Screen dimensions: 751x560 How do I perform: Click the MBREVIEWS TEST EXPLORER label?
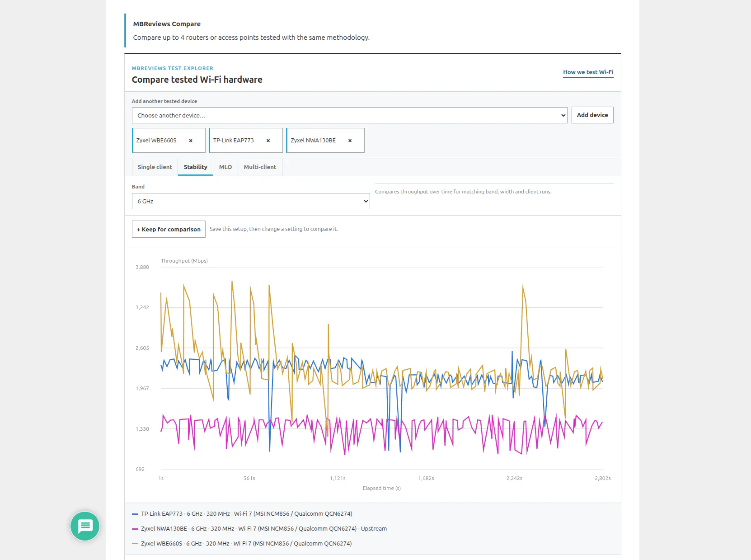173,68
